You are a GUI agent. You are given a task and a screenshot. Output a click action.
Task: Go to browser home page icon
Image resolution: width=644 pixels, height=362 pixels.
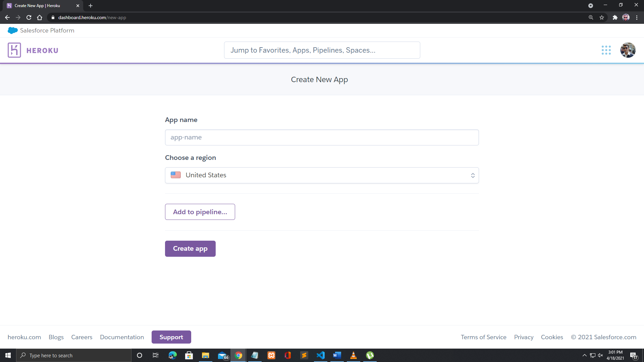[x=40, y=17]
